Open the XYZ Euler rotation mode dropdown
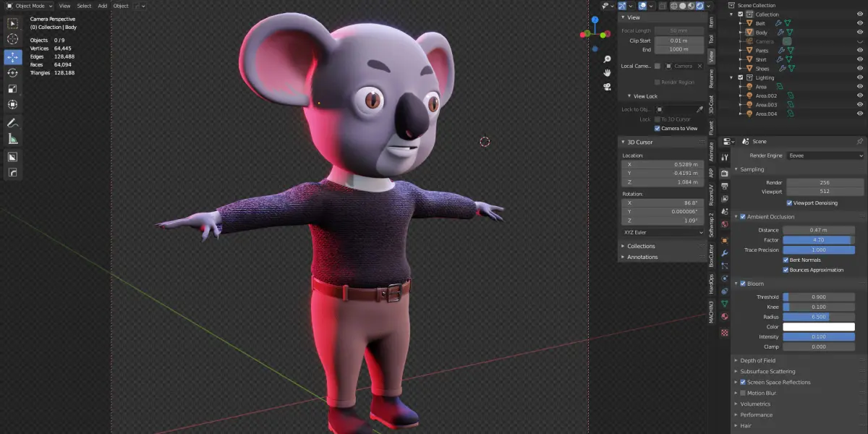 tap(663, 232)
